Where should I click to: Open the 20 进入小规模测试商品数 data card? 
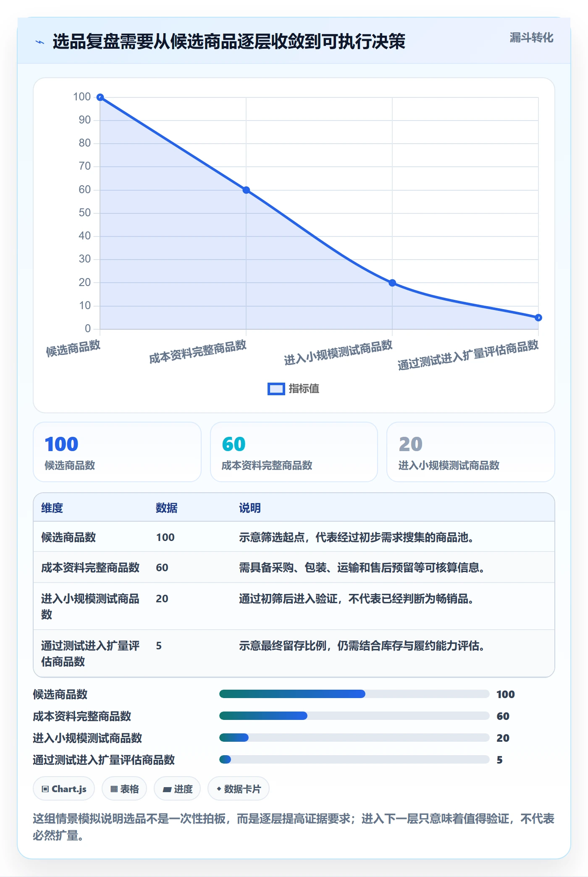click(x=470, y=452)
